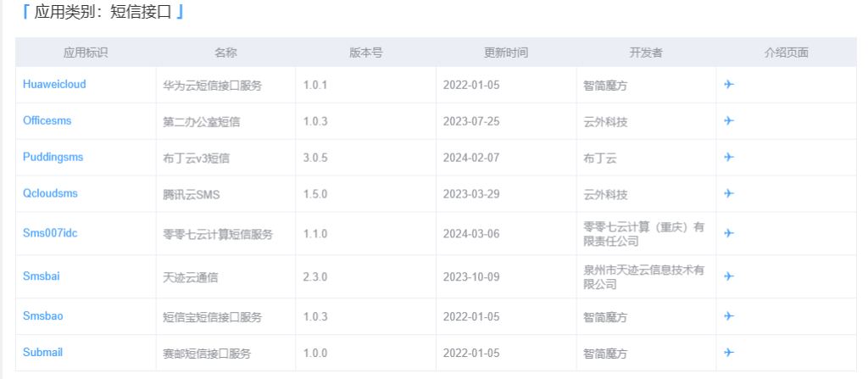Select the name 第二办公室短信
This screenshot has width=868, height=379.
pos(202,122)
